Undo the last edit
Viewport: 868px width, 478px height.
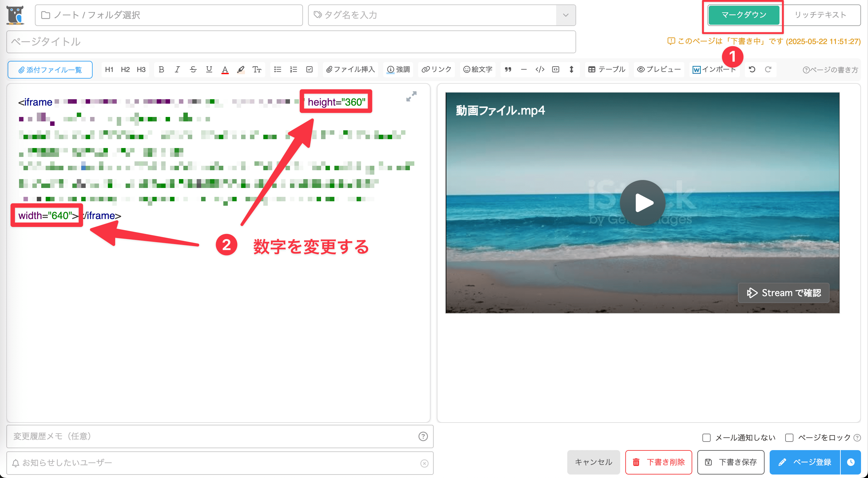click(752, 70)
